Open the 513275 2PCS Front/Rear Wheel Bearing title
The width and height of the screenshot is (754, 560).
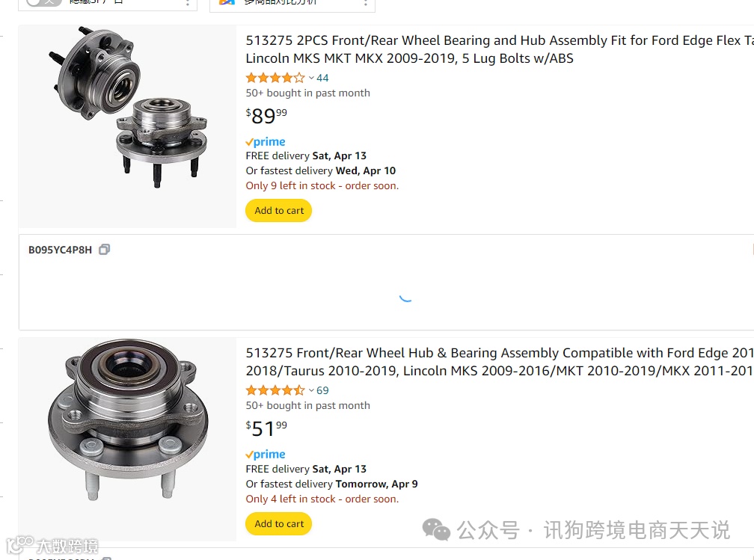[x=500, y=49]
